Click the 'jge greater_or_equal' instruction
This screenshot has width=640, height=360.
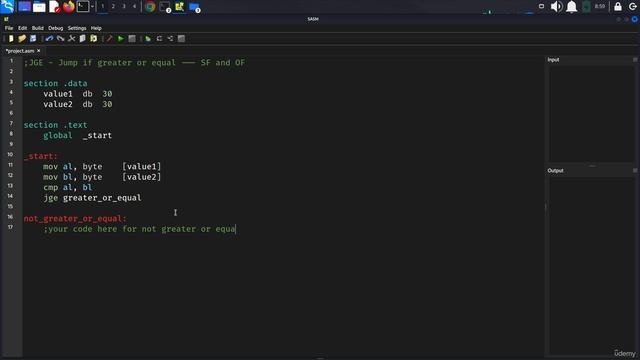click(92, 198)
